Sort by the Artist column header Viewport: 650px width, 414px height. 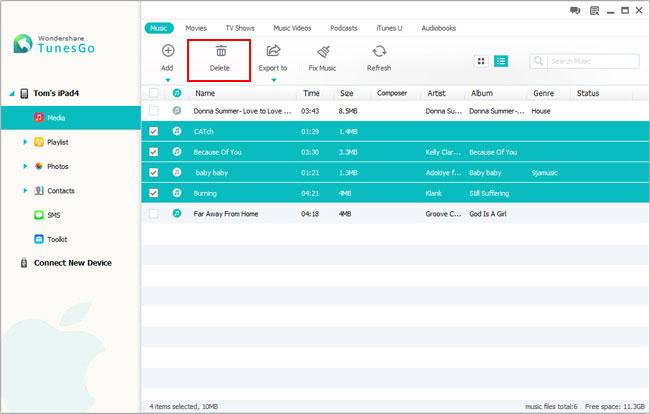(x=437, y=93)
